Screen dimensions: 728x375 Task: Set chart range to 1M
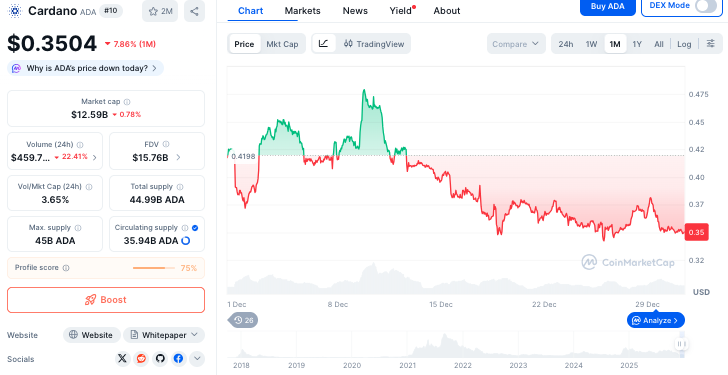click(x=615, y=44)
